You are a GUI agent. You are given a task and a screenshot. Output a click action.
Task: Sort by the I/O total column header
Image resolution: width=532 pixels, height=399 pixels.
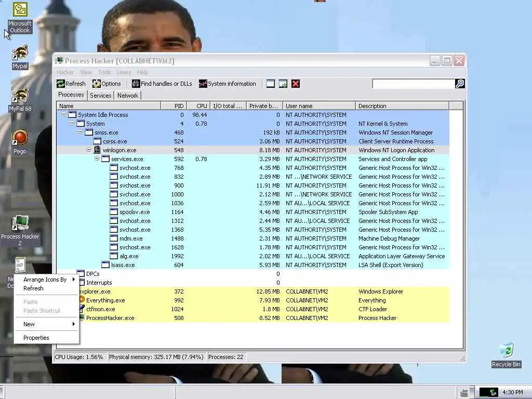229,106
